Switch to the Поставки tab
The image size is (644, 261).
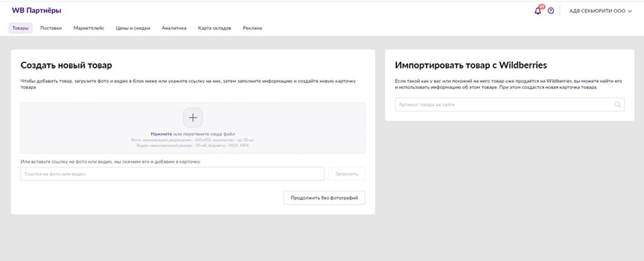point(51,28)
